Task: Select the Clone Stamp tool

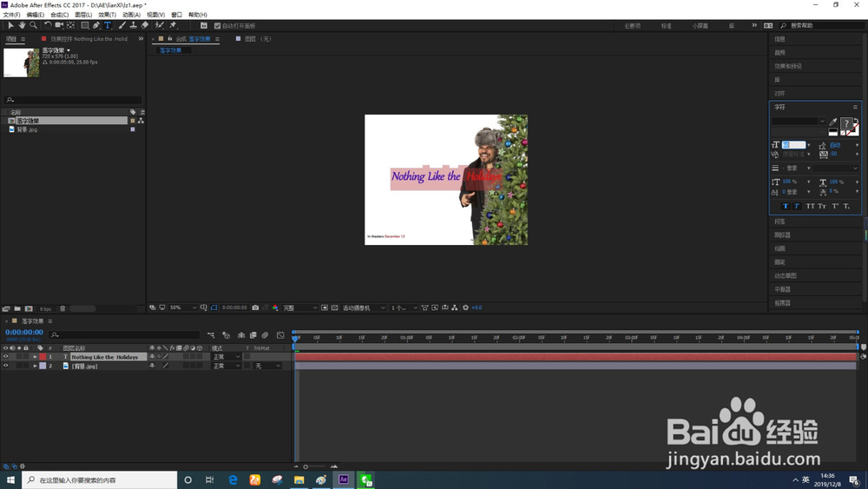Action: (x=134, y=25)
